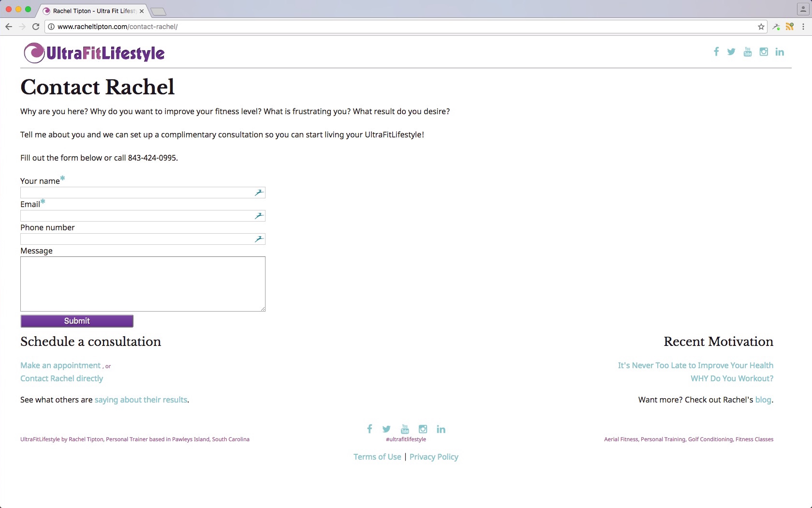Open Facebook icon in page footer
The image size is (812, 508).
coord(369,429)
